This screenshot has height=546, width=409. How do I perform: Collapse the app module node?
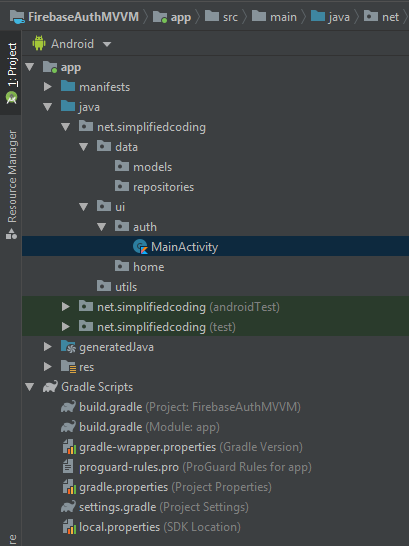tap(30, 67)
